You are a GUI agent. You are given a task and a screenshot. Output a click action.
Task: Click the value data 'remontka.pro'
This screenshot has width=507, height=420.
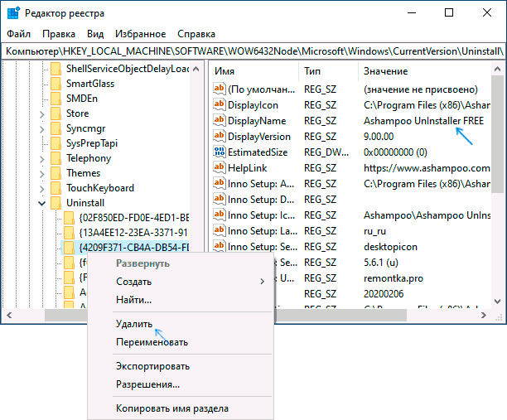[394, 278]
